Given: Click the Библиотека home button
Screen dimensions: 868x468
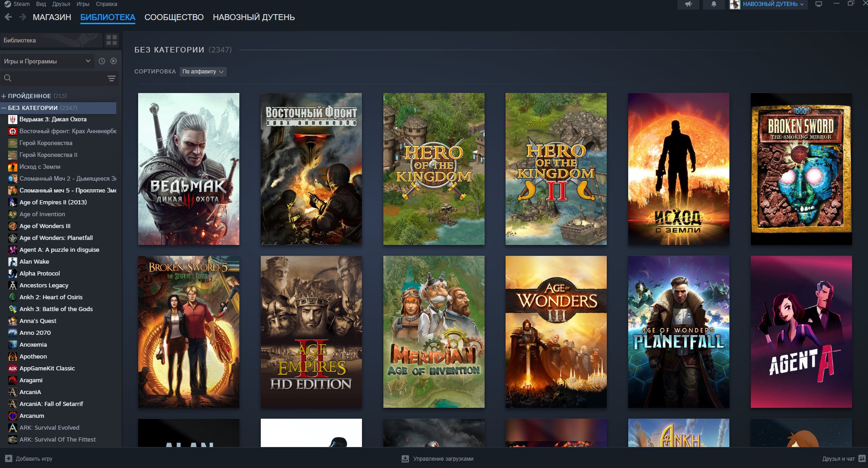Looking at the screenshot, I should (51, 40).
